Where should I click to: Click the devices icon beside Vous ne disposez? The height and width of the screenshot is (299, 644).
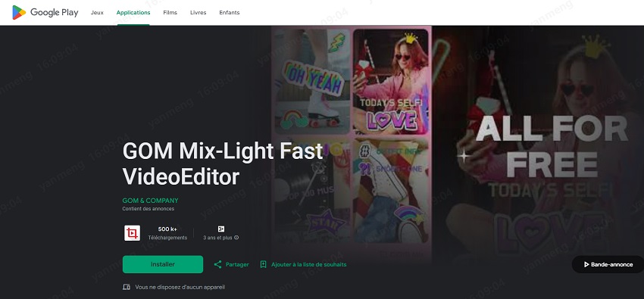point(127,287)
